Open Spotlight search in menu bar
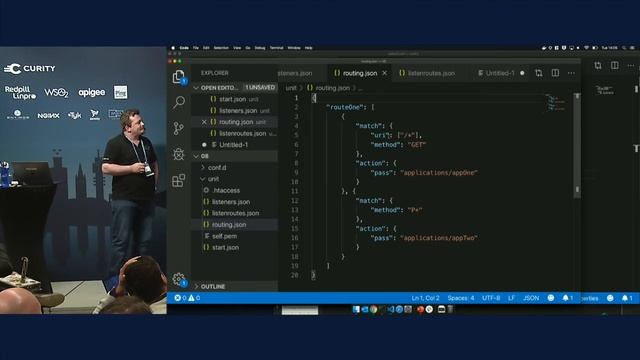640x360 pixels. click(x=624, y=48)
